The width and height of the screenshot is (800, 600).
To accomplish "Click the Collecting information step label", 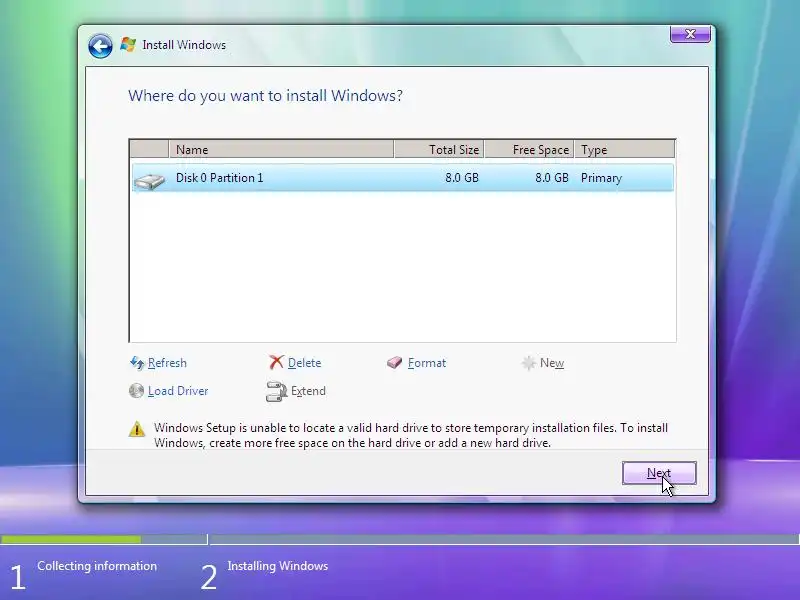I will (97, 566).
